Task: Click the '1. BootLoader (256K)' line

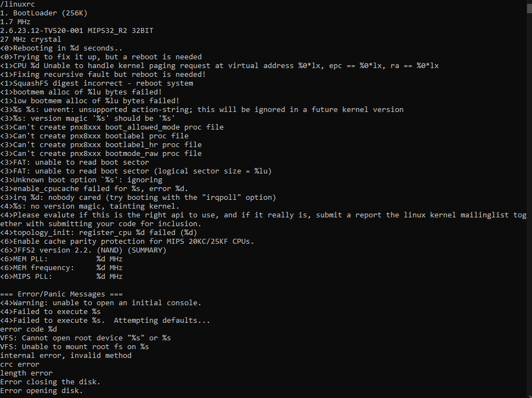Action: click(x=44, y=13)
